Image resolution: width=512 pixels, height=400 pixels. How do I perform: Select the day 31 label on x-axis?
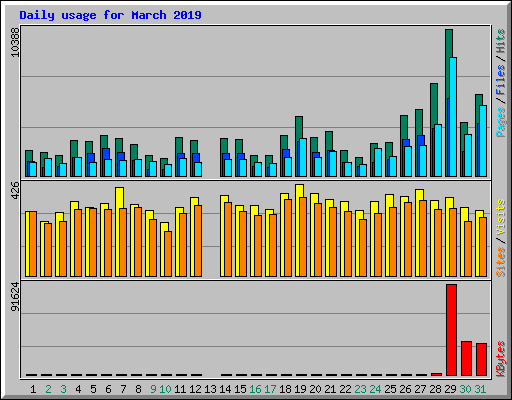(480, 389)
